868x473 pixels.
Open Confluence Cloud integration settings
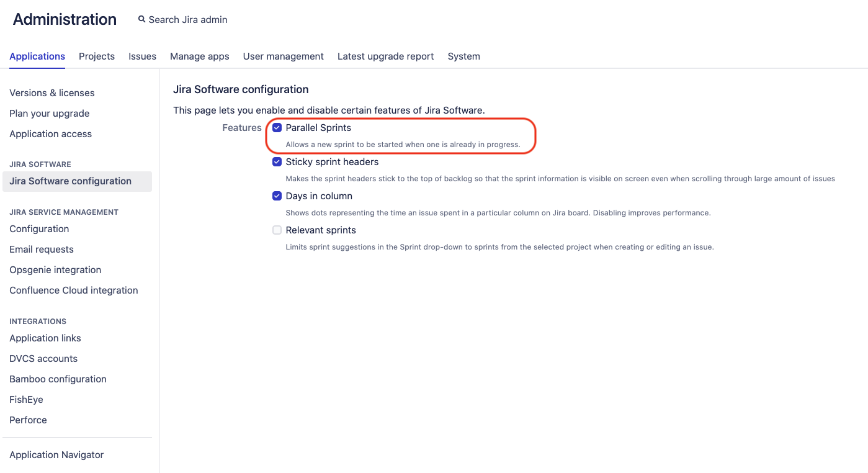pos(74,291)
